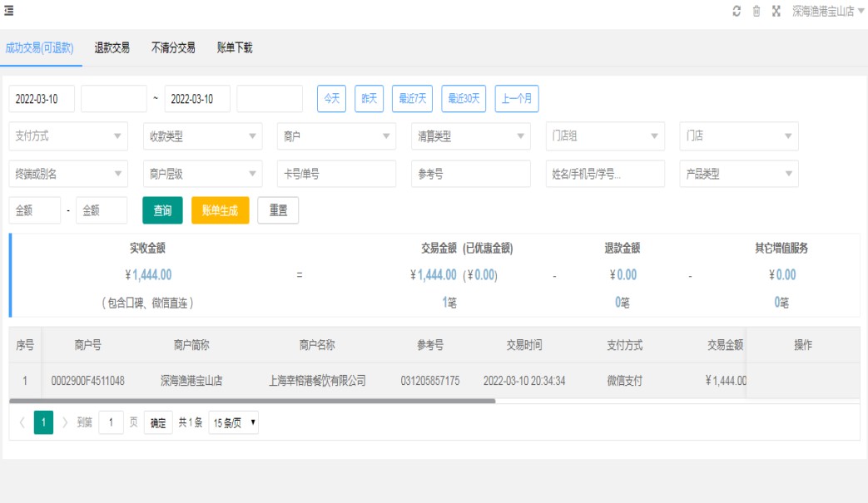The image size is (868, 503).
Task: Click the green 查询 button
Action: point(162,210)
